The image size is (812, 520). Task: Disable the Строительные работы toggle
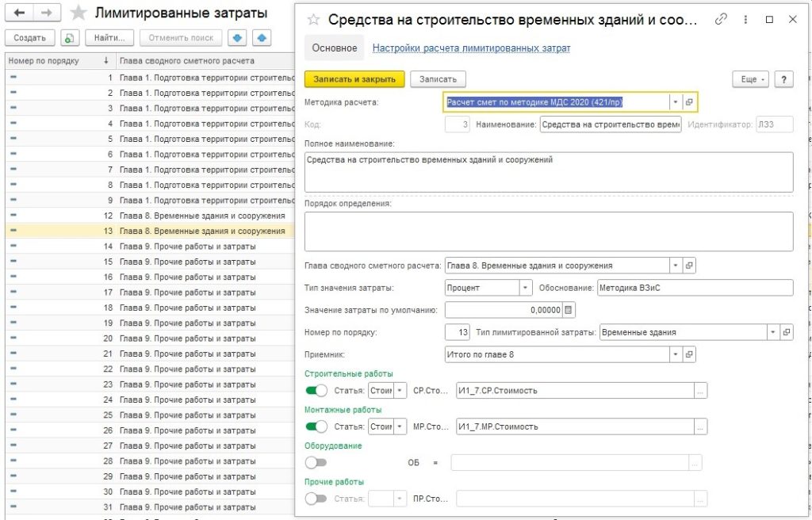pos(316,390)
